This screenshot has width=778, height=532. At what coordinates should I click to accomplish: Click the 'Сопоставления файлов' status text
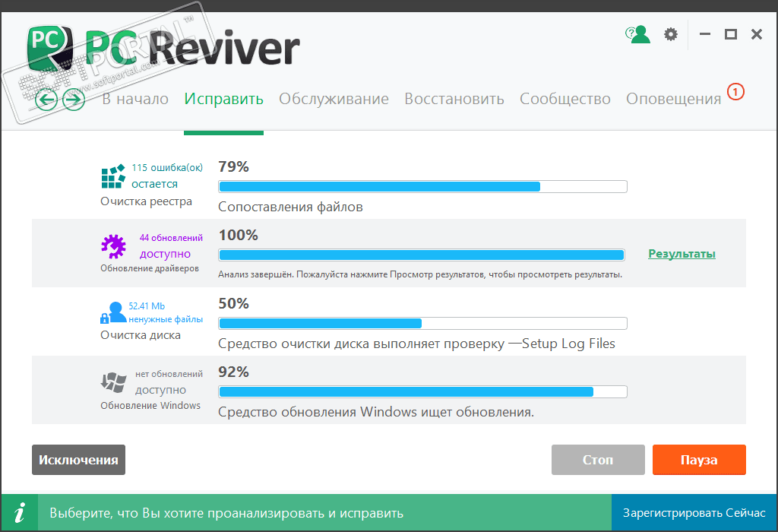(x=291, y=207)
